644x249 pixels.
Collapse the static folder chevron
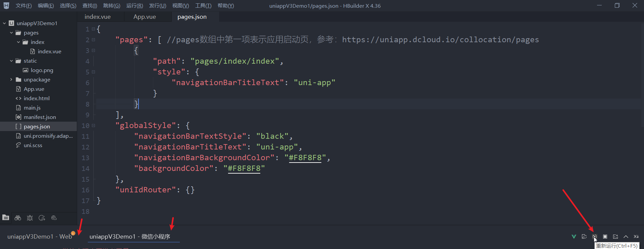point(11,61)
